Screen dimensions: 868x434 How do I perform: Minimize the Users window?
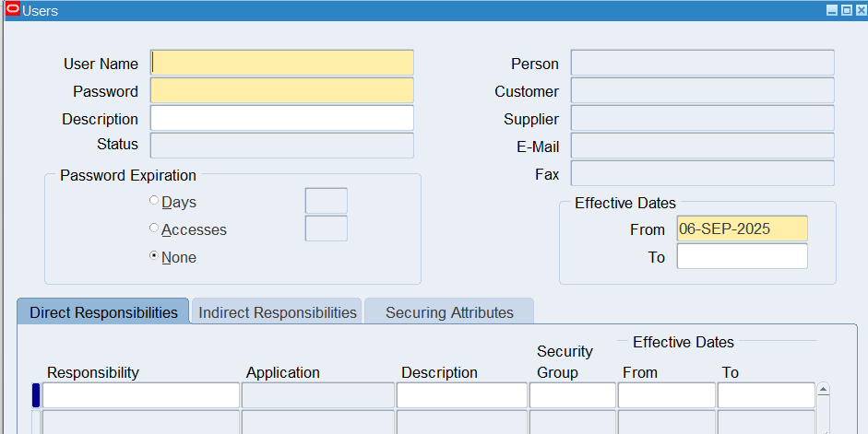pyautogui.click(x=832, y=10)
